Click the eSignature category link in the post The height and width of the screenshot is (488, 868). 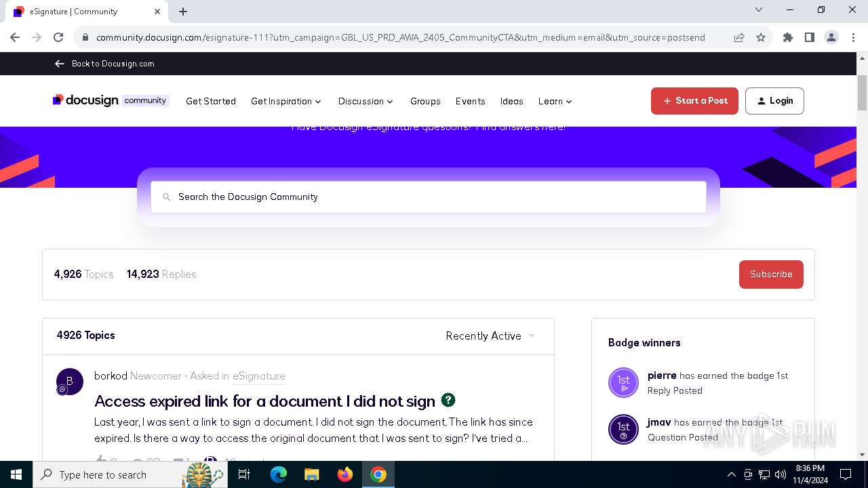tap(259, 375)
